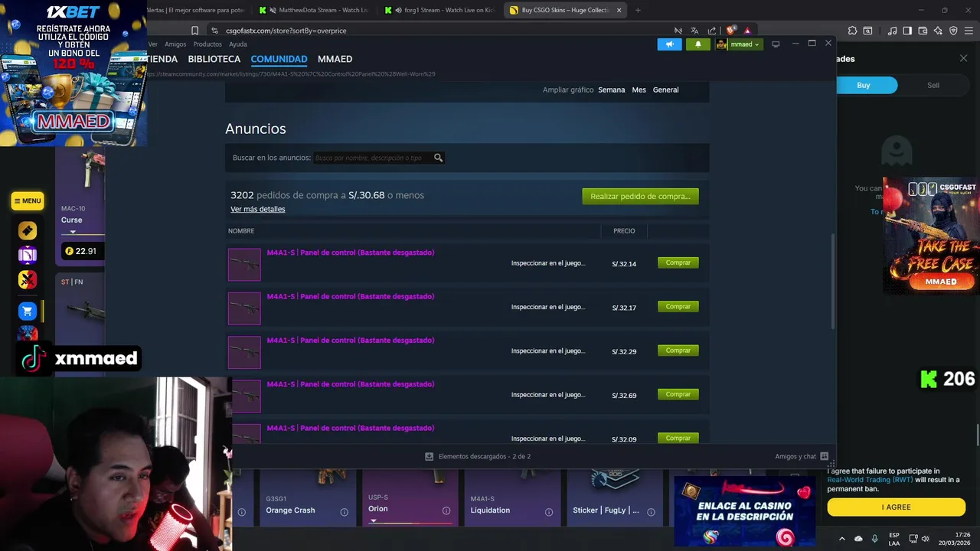980x551 pixels.
Task: Click the I AGREE button
Action: pyautogui.click(x=896, y=507)
